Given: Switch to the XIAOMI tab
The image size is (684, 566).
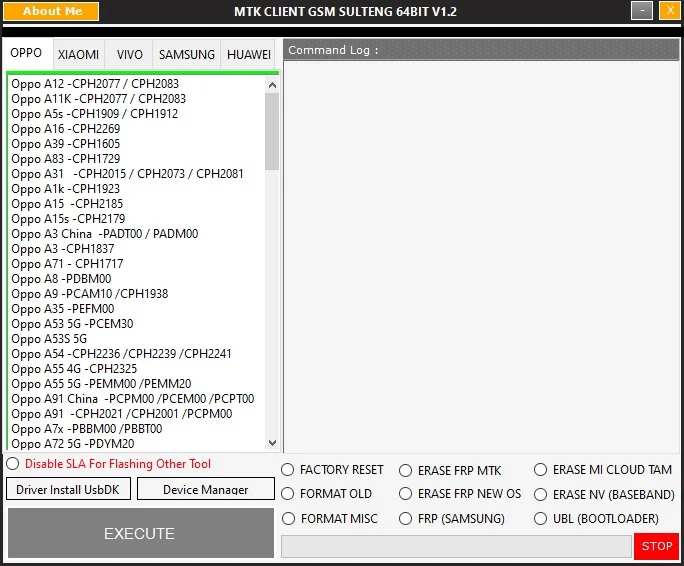Looking at the screenshot, I should tap(79, 55).
